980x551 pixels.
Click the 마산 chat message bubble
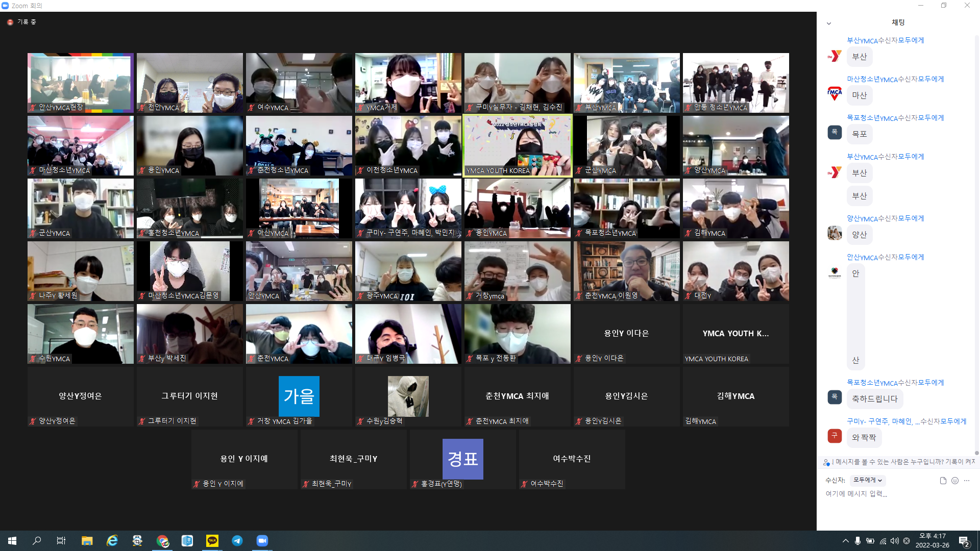click(860, 95)
